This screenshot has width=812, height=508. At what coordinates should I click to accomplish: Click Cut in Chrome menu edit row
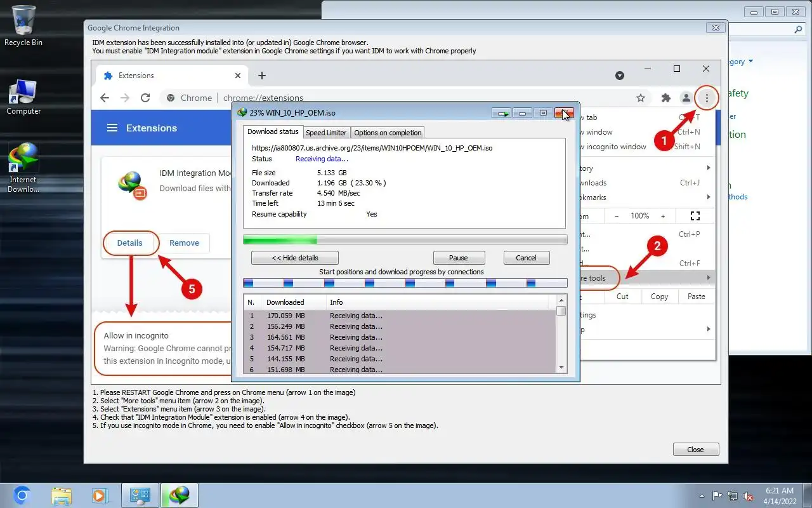pos(623,297)
